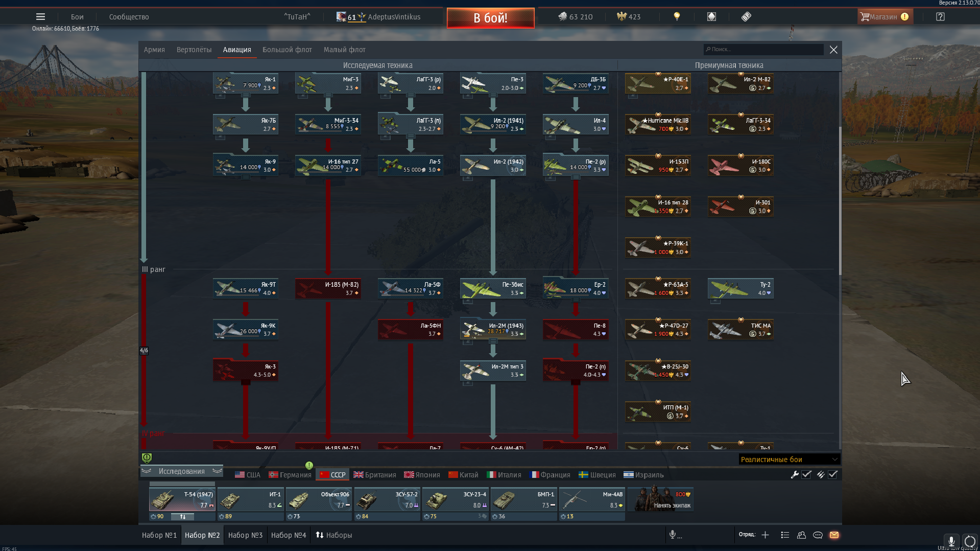This screenshot has height=551, width=980.
Task: Select the Т-54 (1947) crew slot
Action: (182, 500)
